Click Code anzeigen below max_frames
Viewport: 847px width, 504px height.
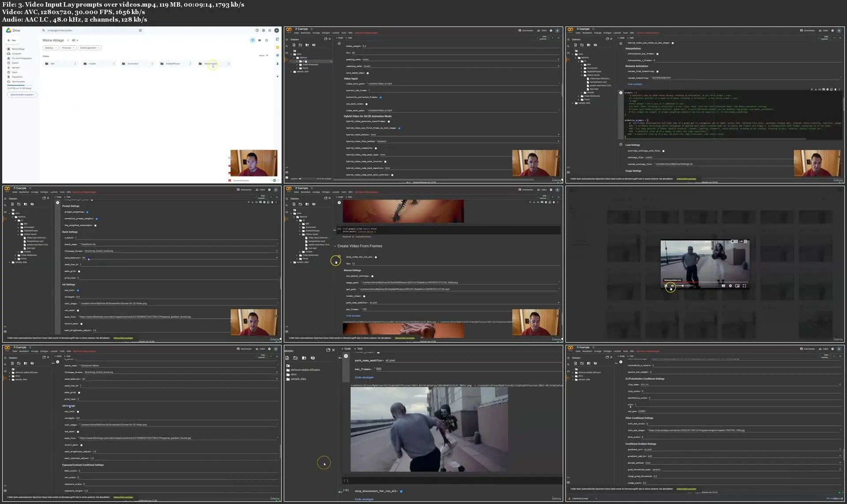[364, 377]
